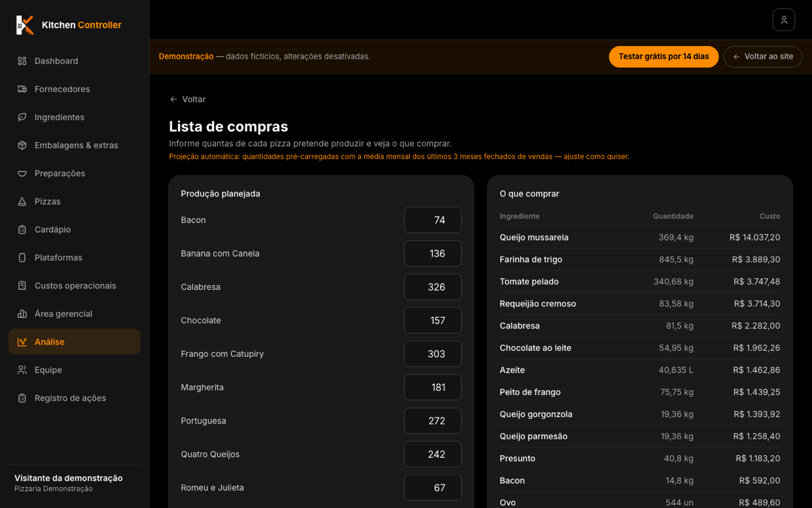Screen dimensions: 812x508
Task: Click the Visitante da demonstração user label
Action: point(68,478)
